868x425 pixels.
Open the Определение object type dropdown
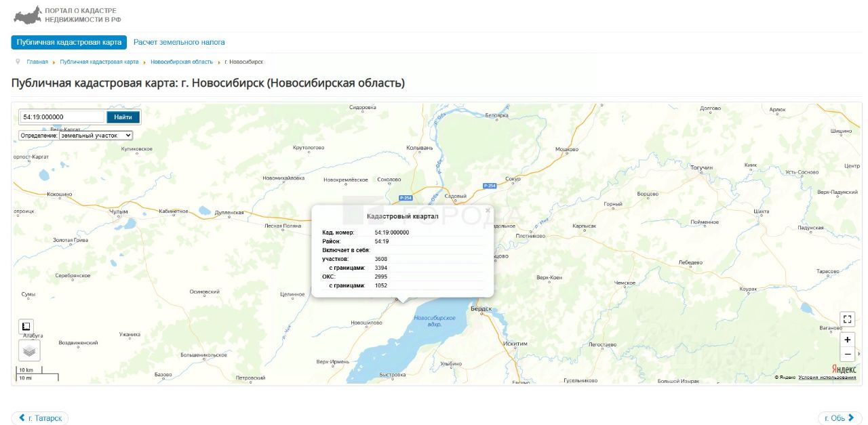(96, 136)
